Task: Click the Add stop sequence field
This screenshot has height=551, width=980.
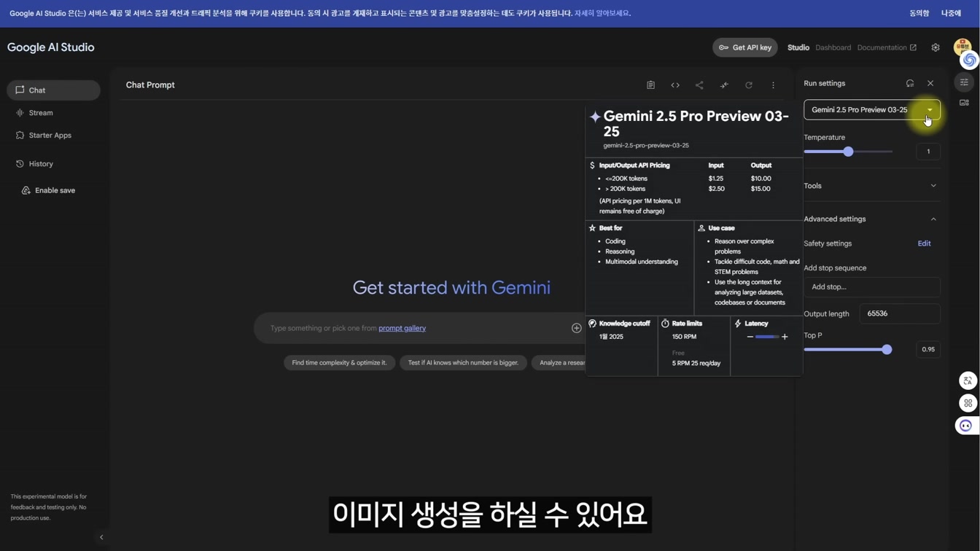Action: (x=872, y=287)
